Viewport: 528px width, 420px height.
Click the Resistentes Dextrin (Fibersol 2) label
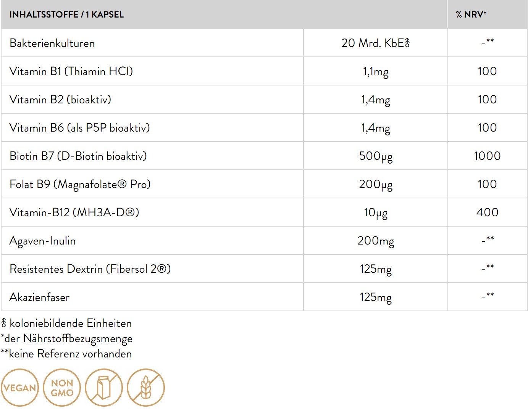pyautogui.click(x=90, y=269)
